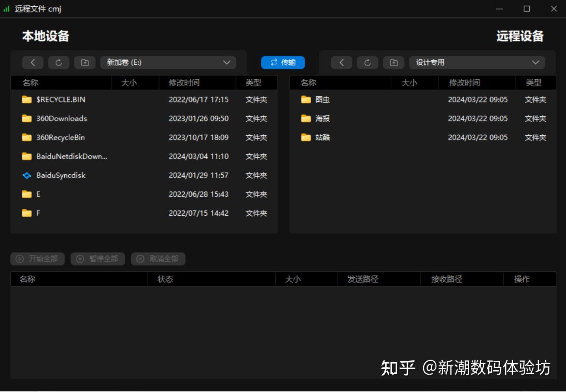Click date 2022/06/28 15:43 of folder E
The width and height of the screenshot is (566, 392).
pyautogui.click(x=199, y=194)
